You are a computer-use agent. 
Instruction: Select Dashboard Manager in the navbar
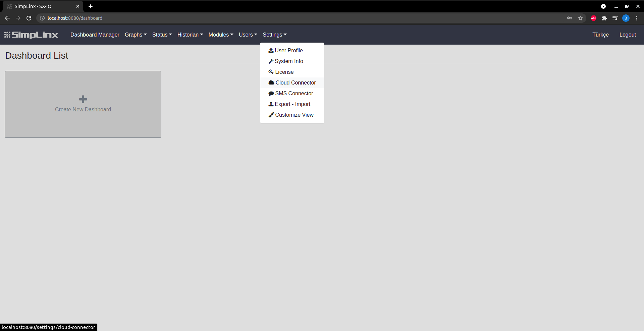point(95,35)
